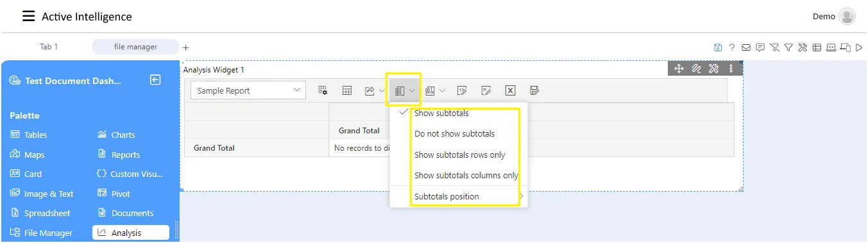Click the table grid icon in top toolbar
Image resolution: width=868 pixels, height=243 pixels.
[817, 47]
